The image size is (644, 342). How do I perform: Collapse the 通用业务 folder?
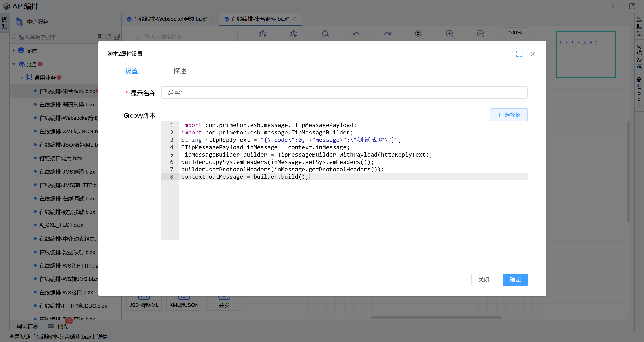(22, 78)
